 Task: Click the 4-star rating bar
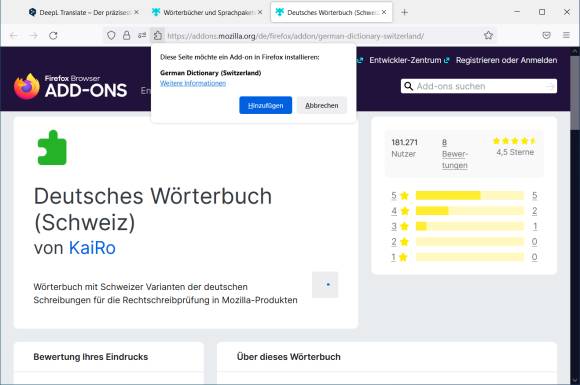coord(470,211)
